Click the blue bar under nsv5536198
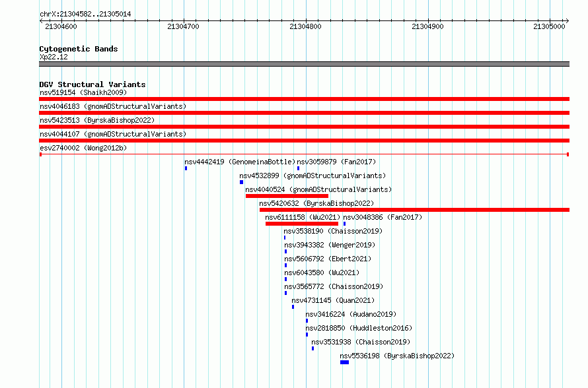The width and height of the screenshot is (588, 388). (345, 362)
